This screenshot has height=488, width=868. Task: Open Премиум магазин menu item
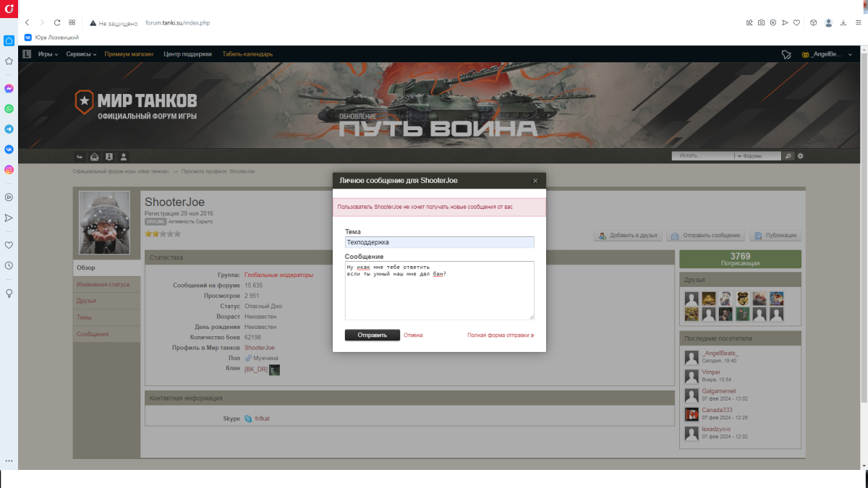pyautogui.click(x=129, y=53)
